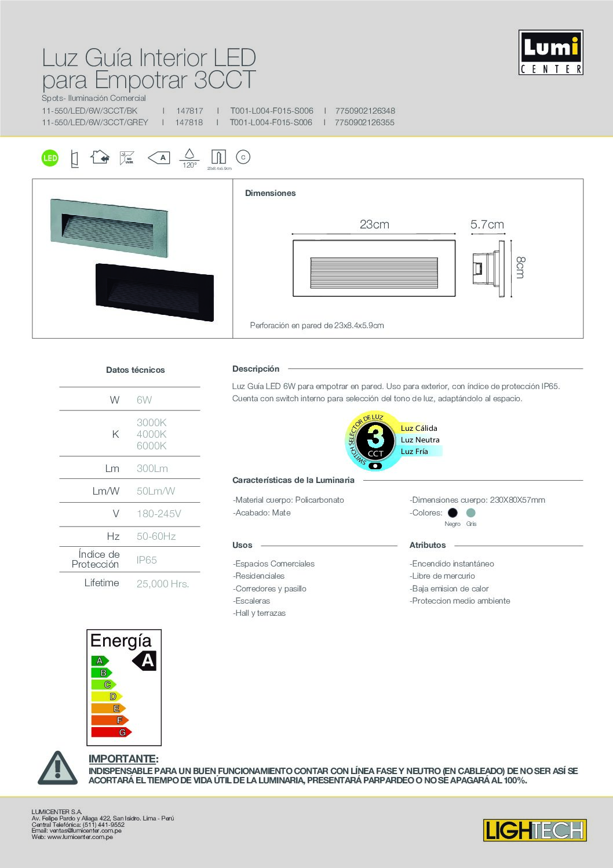The image size is (613, 868).
Task: Click the wall-mounted fixture icon beside the LED badge
Action: point(74,158)
